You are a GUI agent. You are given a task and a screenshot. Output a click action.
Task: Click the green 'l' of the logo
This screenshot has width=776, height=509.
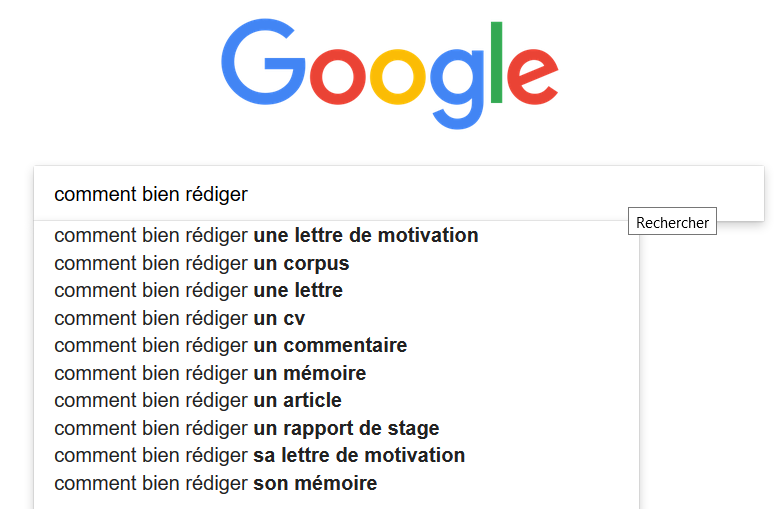click(x=496, y=62)
